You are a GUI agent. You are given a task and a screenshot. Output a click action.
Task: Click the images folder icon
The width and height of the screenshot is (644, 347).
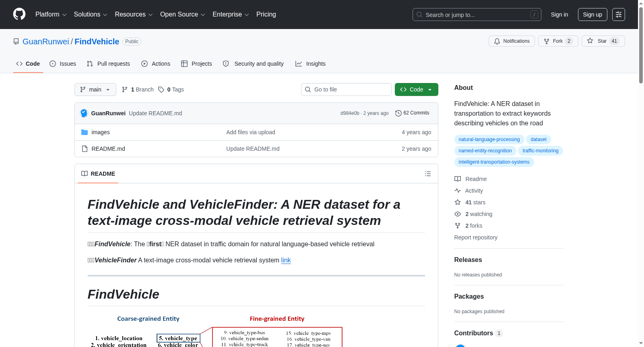point(85,132)
